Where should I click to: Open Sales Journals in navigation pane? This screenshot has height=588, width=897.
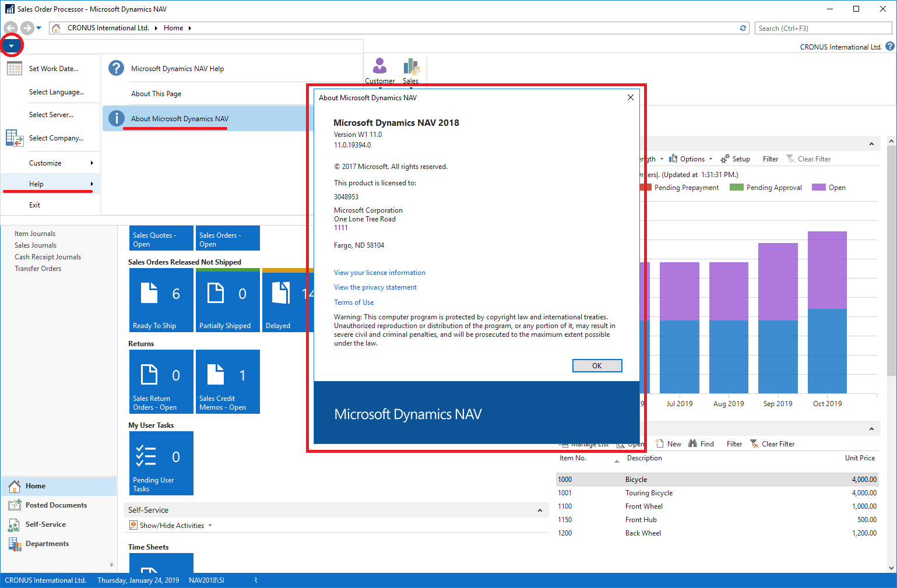point(36,245)
